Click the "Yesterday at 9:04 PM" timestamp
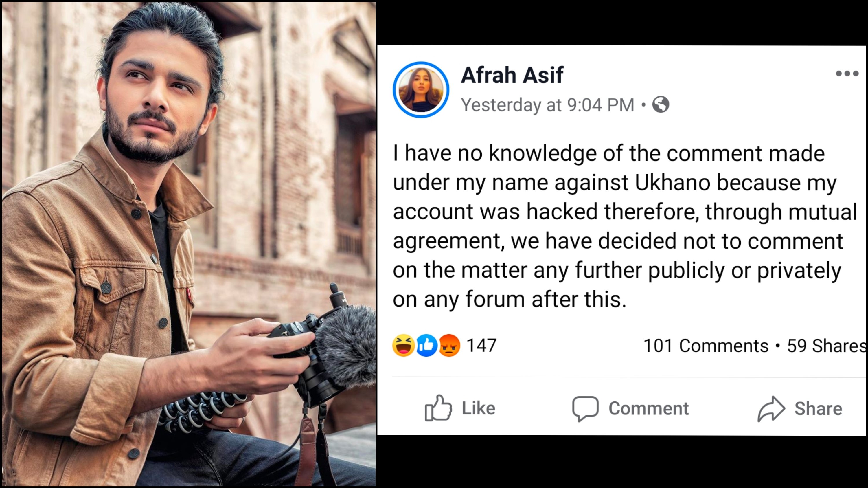 click(x=547, y=105)
